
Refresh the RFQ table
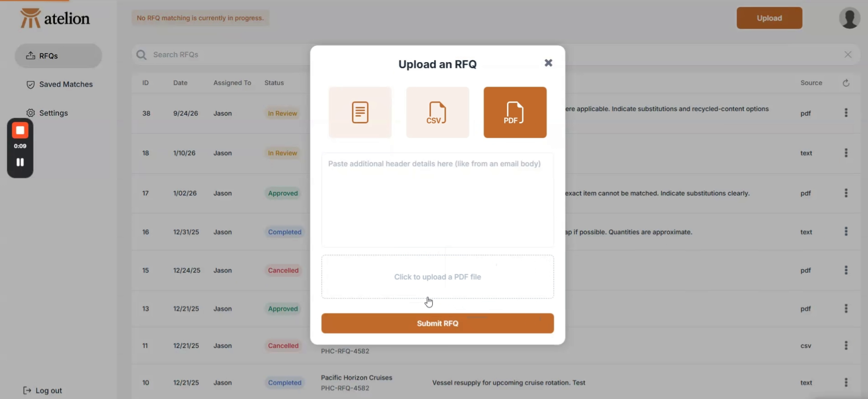[846, 83]
